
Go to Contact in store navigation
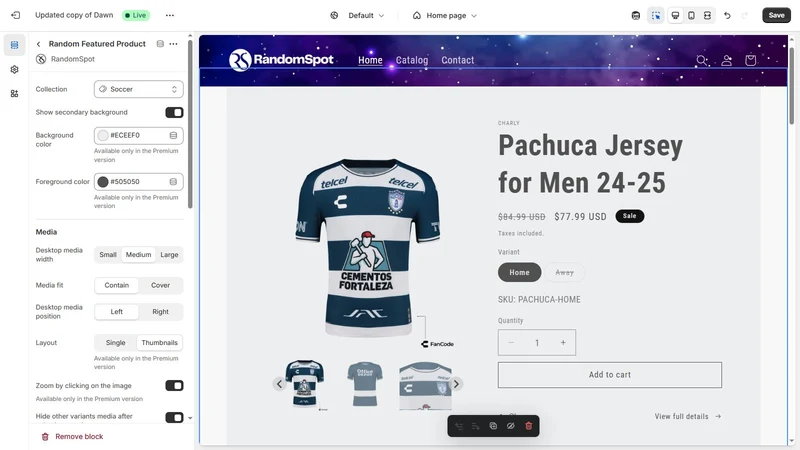(x=458, y=60)
